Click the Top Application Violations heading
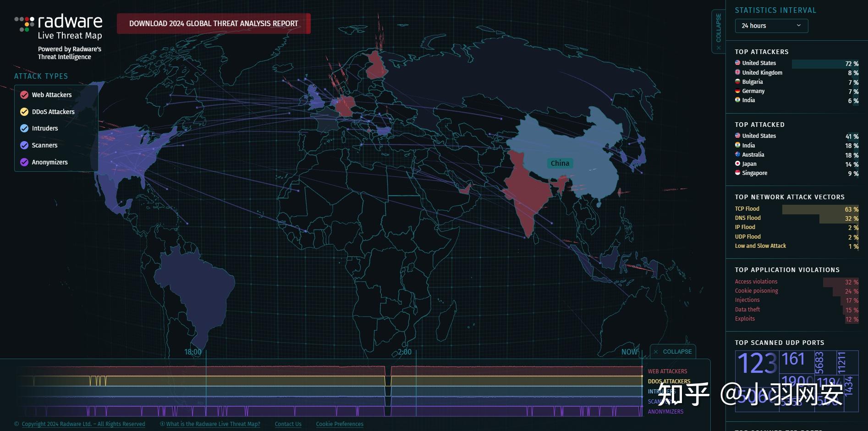This screenshot has width=868, height=431. point(787,270)
